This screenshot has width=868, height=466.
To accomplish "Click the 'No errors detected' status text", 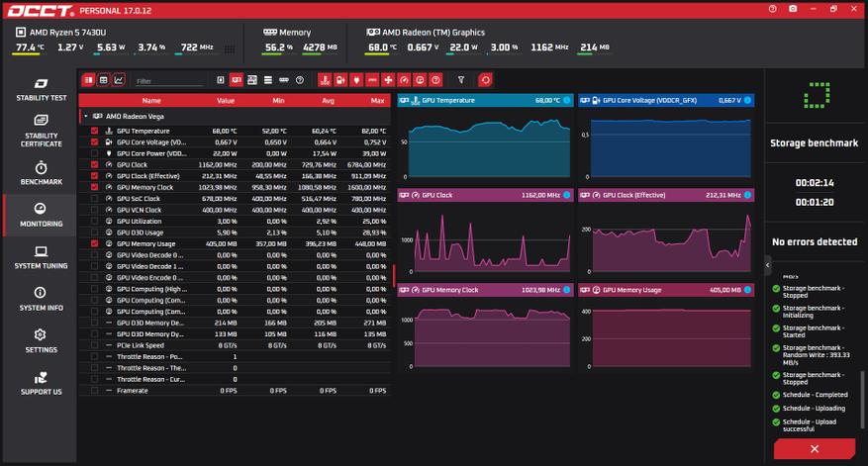I will point(815,241).
